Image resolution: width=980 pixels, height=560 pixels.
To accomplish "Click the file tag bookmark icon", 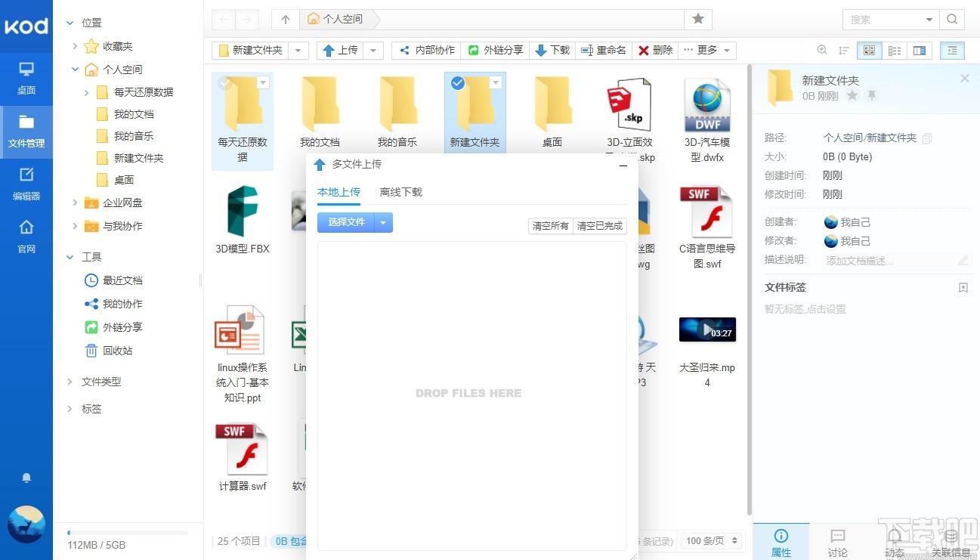I will [963, 288].
